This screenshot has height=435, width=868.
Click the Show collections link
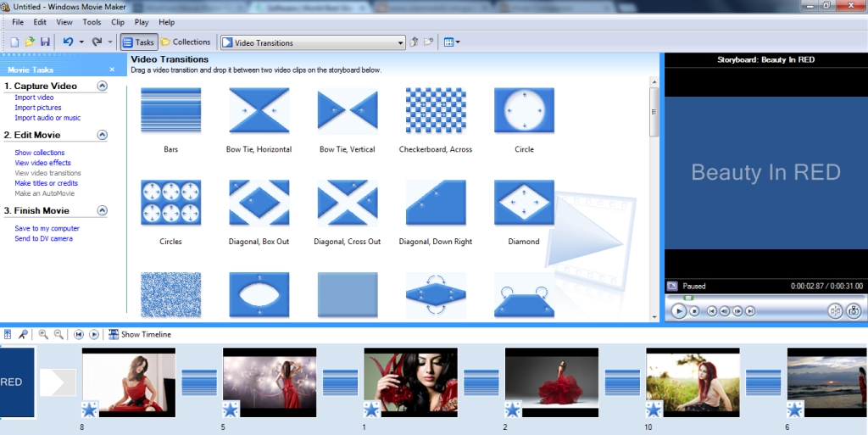pyautogui.click(x=40, y=153)
